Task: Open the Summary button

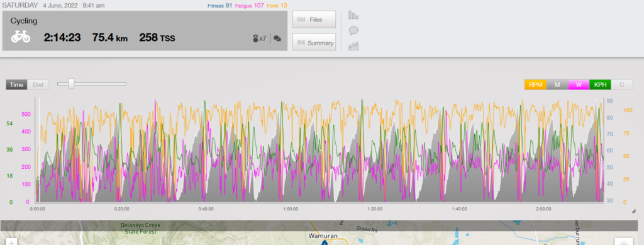Action: 314,42
